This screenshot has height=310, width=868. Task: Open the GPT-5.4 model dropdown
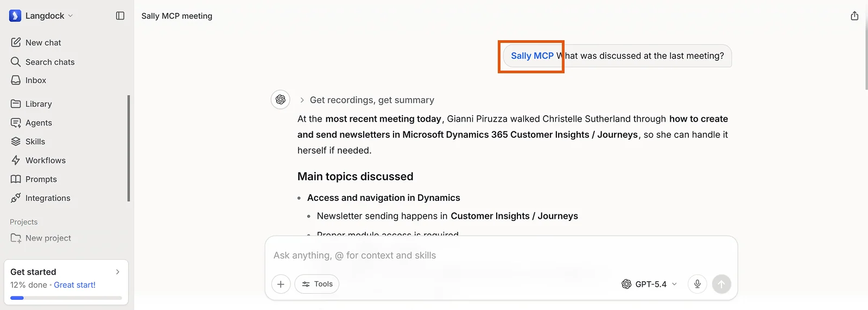click(649, 284)
